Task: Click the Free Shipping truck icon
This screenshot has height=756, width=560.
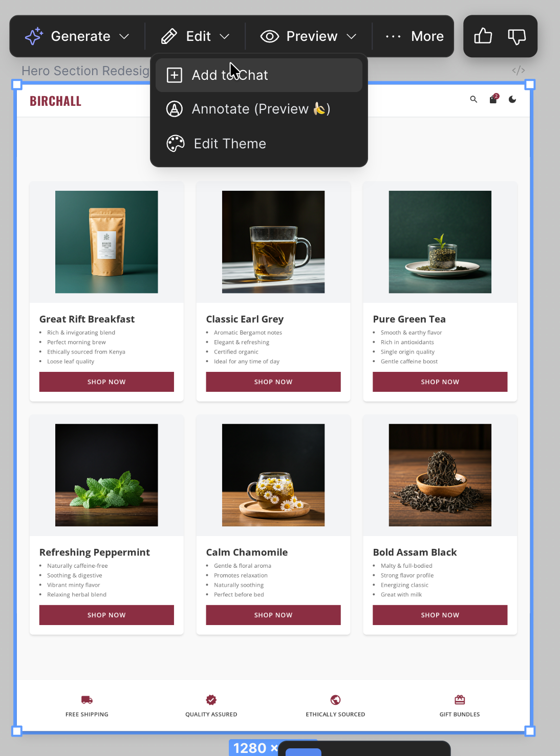Action: click(x=87, y=700)
